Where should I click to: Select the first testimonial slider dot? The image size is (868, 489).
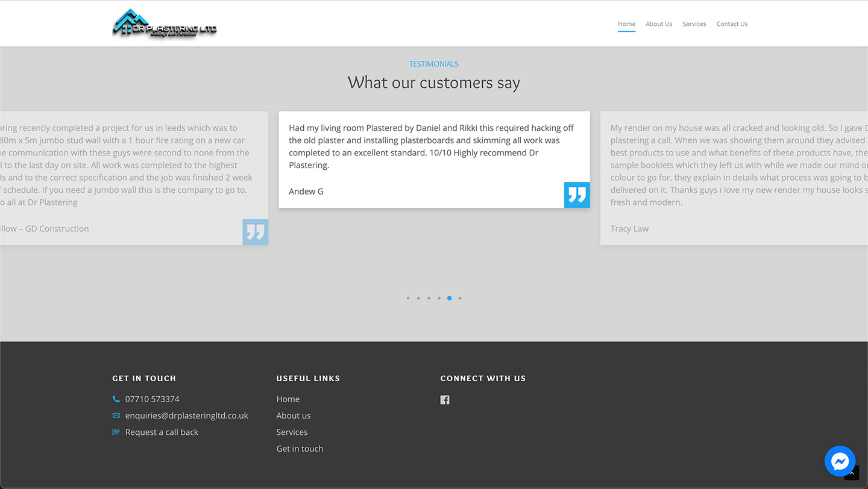coord(408,298)
